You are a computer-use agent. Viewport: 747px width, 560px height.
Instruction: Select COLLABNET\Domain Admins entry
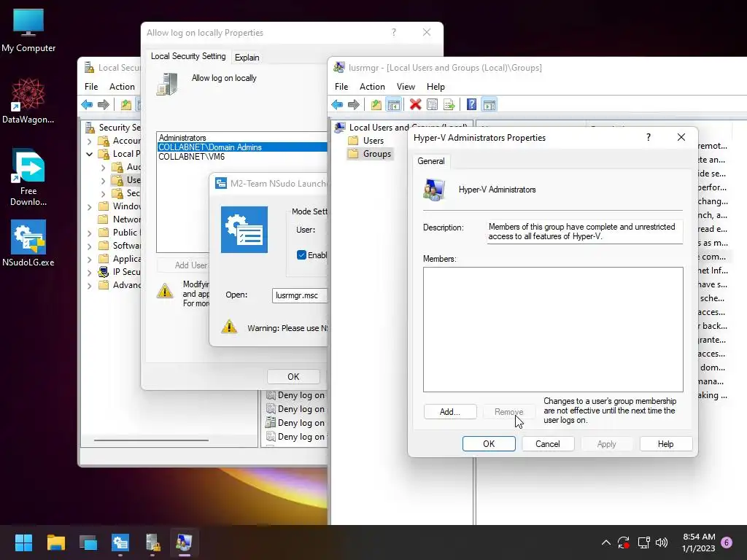tap(242, 147)
